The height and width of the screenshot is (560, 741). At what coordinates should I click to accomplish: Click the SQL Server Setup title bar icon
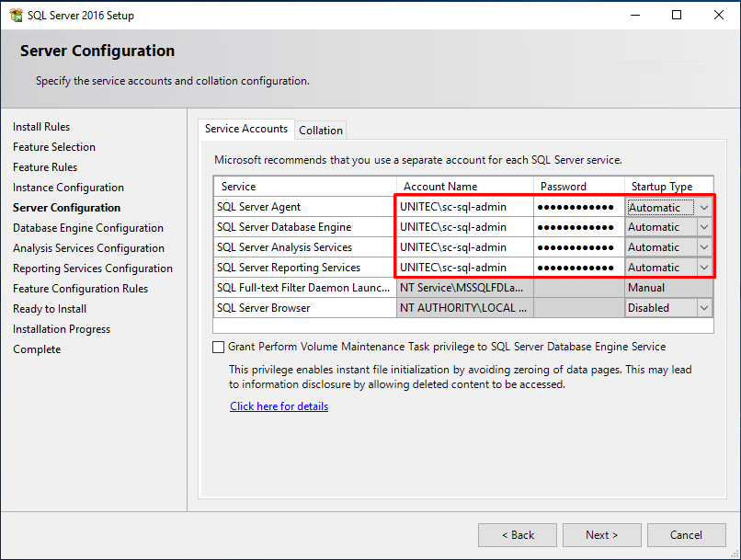click(16, 15)
